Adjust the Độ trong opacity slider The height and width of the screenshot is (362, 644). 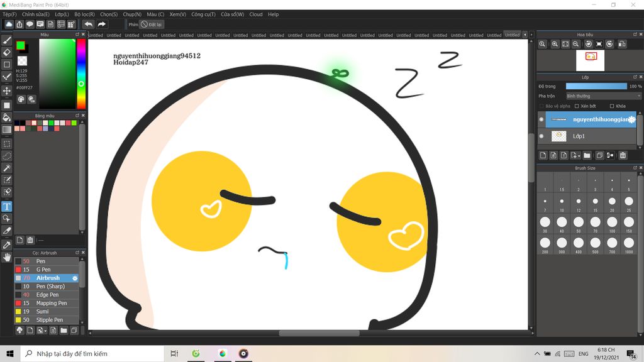[x=596, y=86]
